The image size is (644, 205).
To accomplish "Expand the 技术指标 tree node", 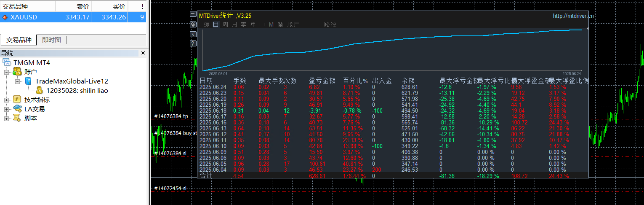I will tap(7, 100).
